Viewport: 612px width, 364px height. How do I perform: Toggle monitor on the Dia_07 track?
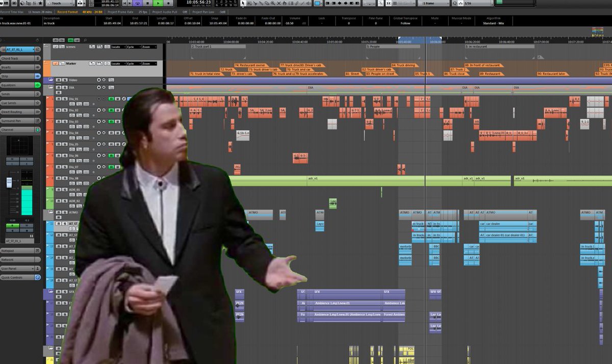104,167
